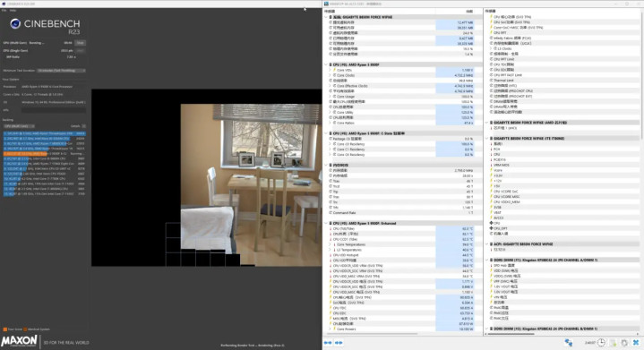Image resolution: width=644 pixels, height=350 pixels.
Task: Click the blue X close-sensors icon
Action: (636, 342)
